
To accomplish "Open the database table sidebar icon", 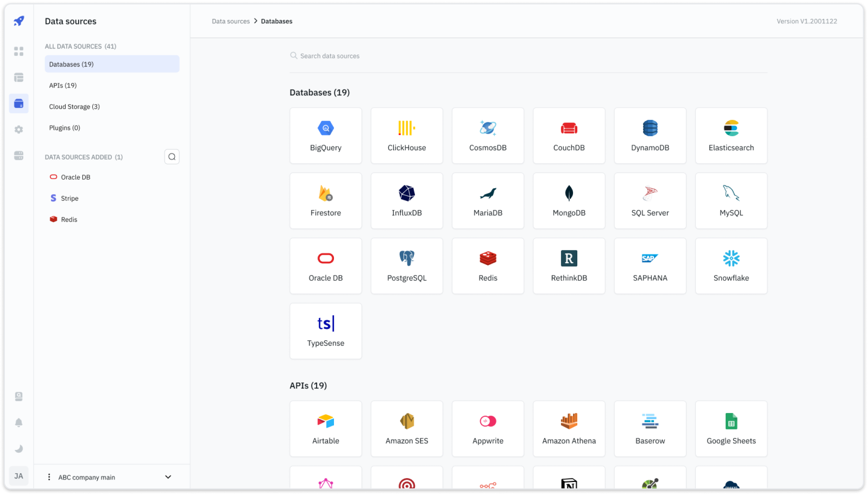I will point(19,77).
